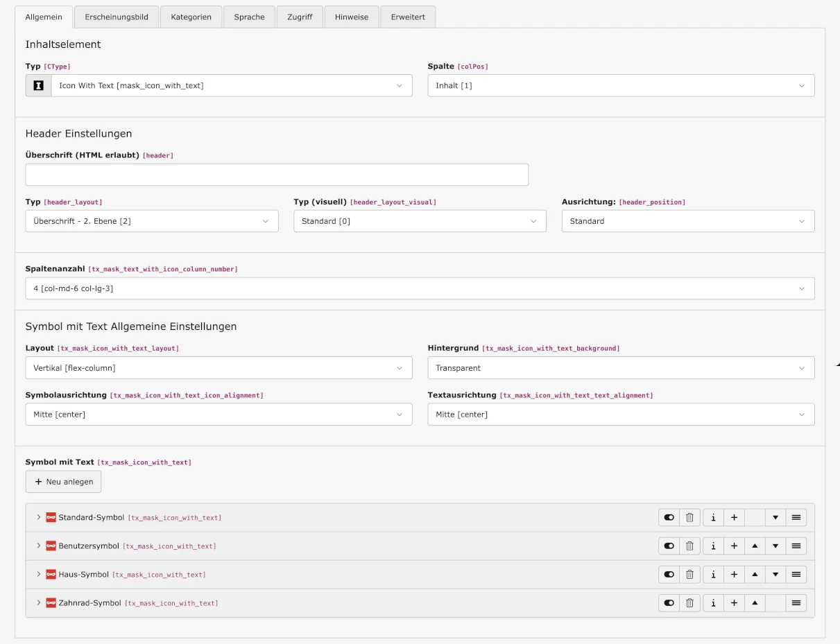
Task: Open the Zugriff tab
Action: (299, 17)
